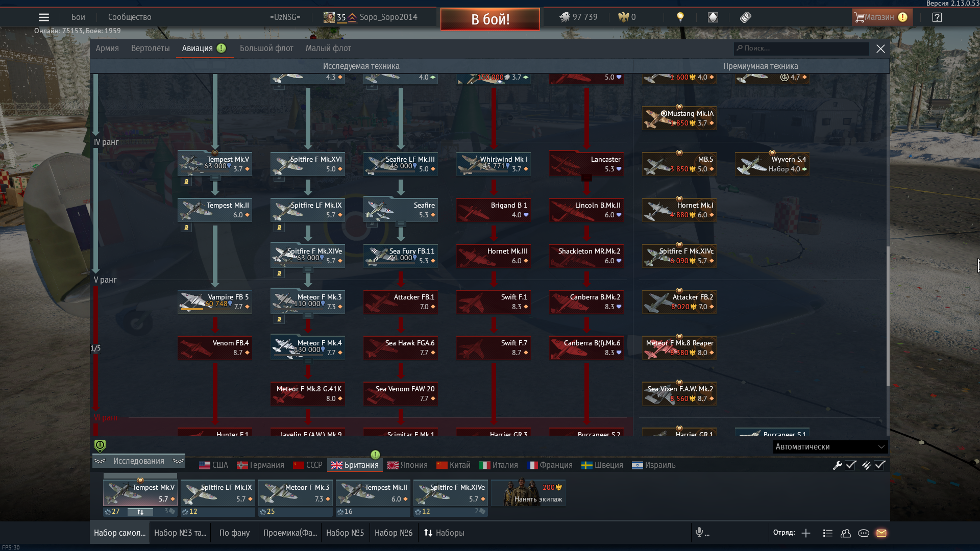The height and width of the screenshot is (551, 980).
Task: Expand the group under Seafire
Action: tap(401, 224)
